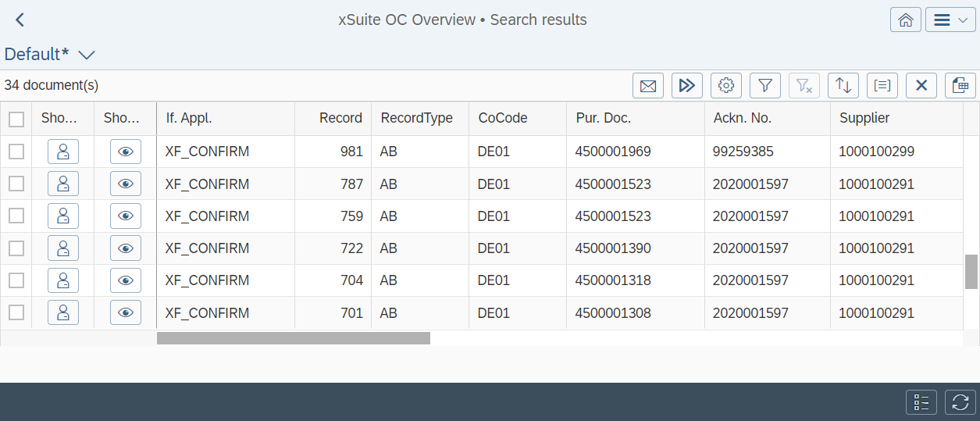The image size is (980, 421).
Task: Expand the Default variant dropdown
Action: click(87, 55)
